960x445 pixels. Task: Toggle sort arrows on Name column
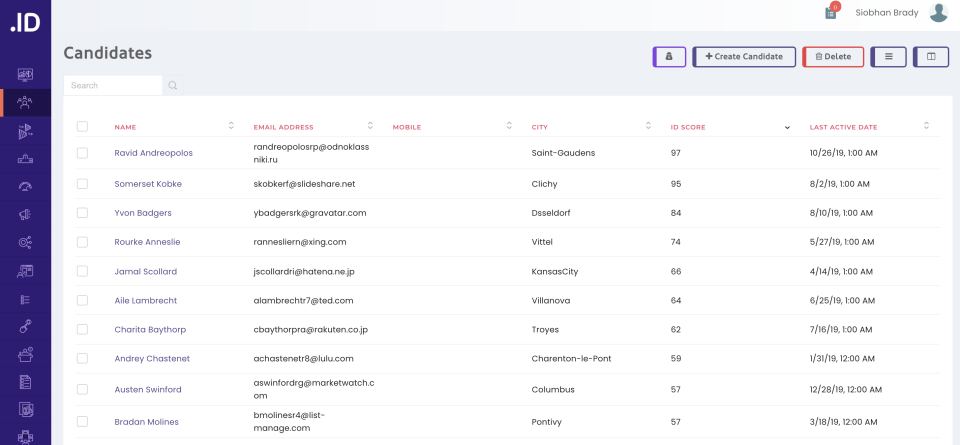click(231, 127)
